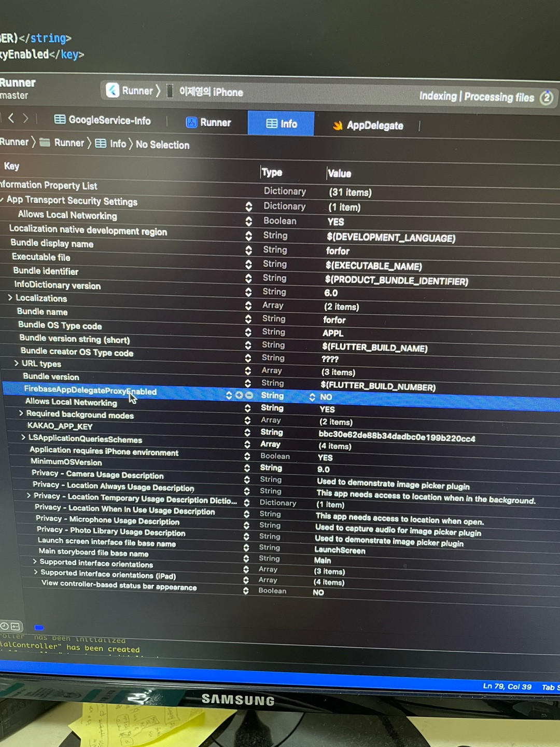Open the AppDelegate tab
Screen dimensions: 560x747
(x=368, y=125)
